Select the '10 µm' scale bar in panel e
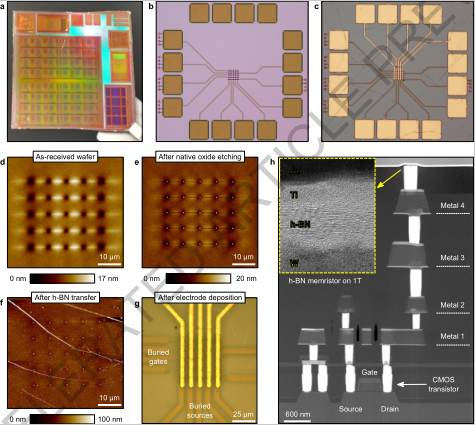475x425 pixels. [x=243, y=259]
